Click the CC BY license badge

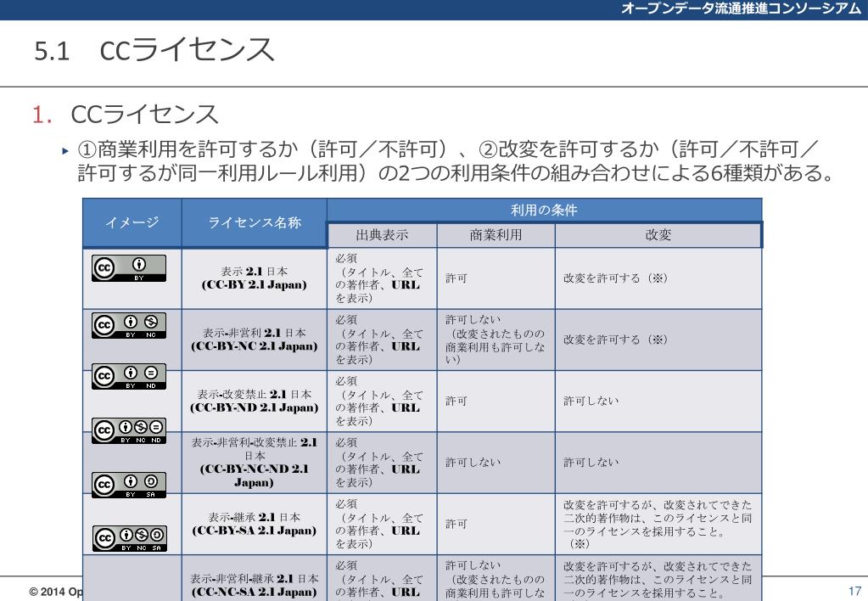point(129,268)
